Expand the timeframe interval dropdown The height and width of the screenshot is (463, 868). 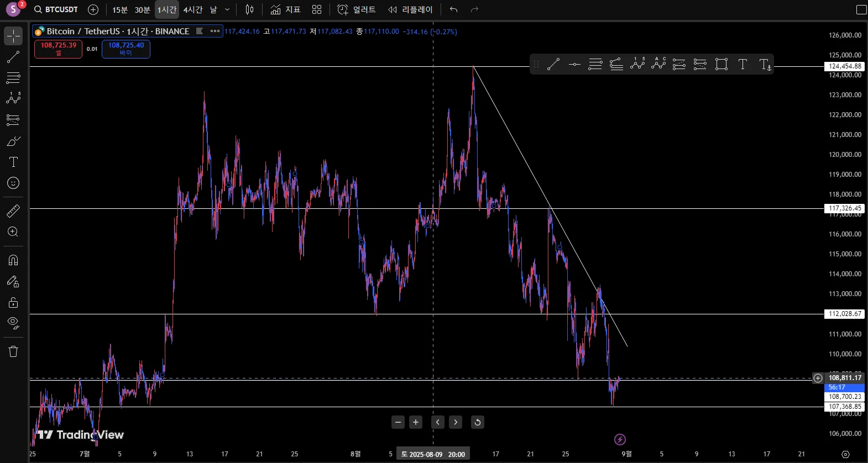227,9
